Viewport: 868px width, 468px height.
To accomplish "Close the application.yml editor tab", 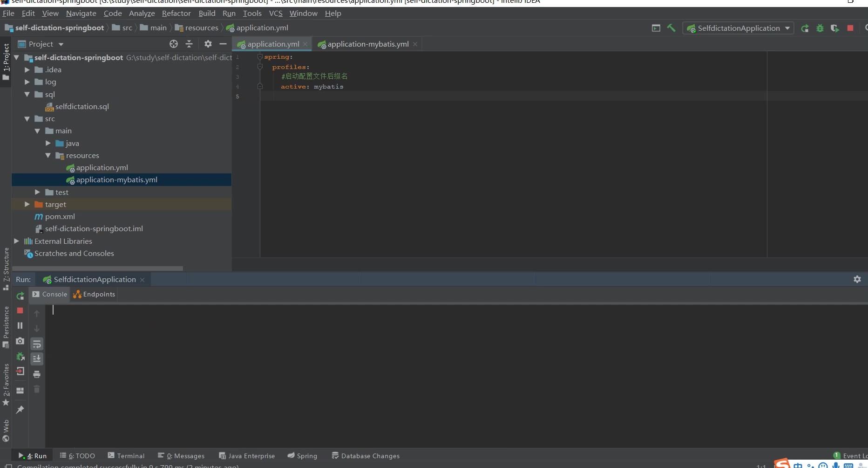I will tap(305, 44).
